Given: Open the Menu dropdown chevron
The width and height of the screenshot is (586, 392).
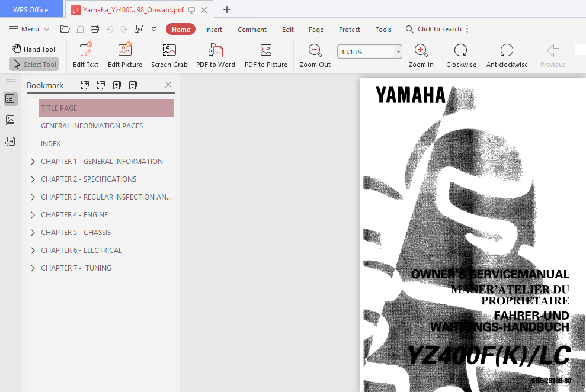Looking at the screenshot, I should pyautogui.click(x=47, y=29).
